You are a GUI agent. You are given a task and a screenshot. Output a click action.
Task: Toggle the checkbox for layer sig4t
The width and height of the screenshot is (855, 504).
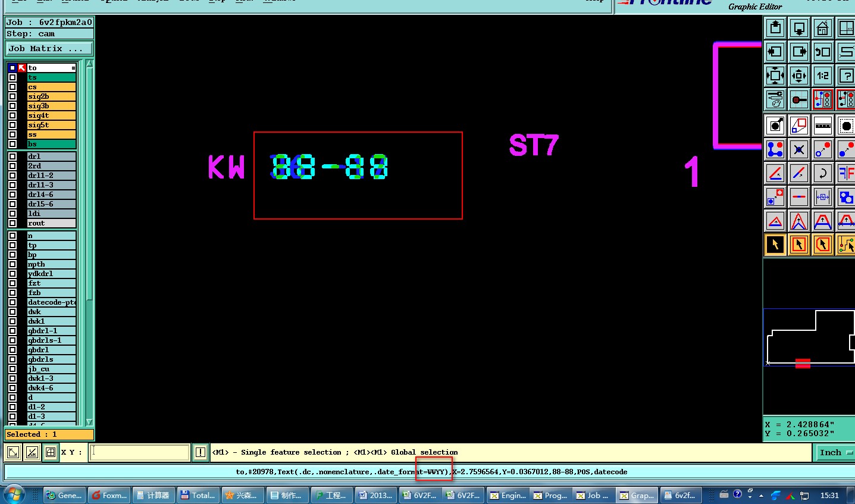pos(12,115)
